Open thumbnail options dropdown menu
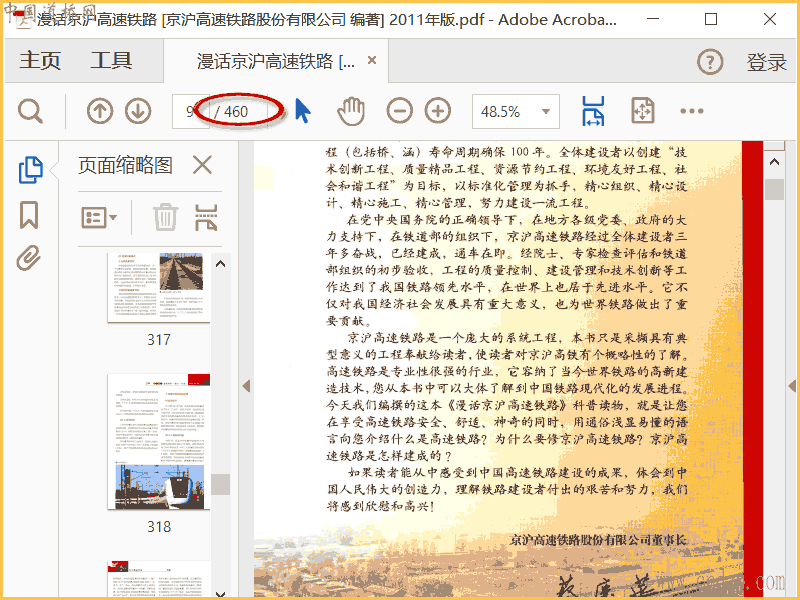This screenshot has height=600, width=800. pos(99,217)
